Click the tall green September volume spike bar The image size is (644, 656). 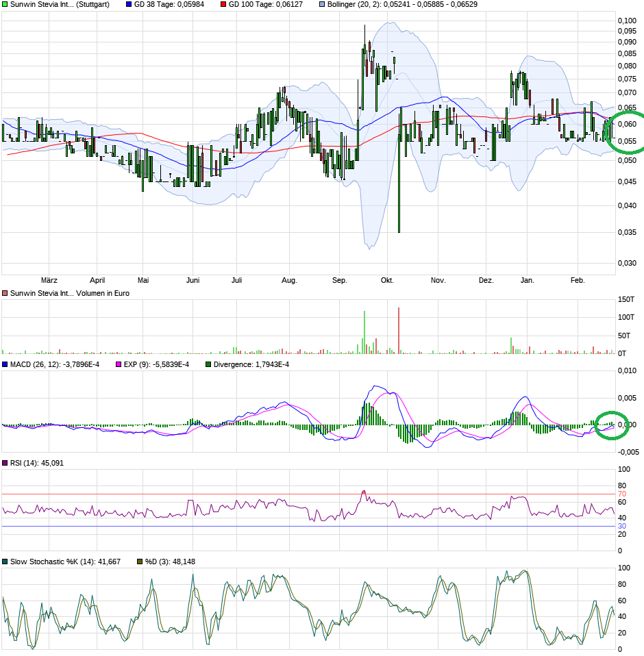(x=364, y=332)
